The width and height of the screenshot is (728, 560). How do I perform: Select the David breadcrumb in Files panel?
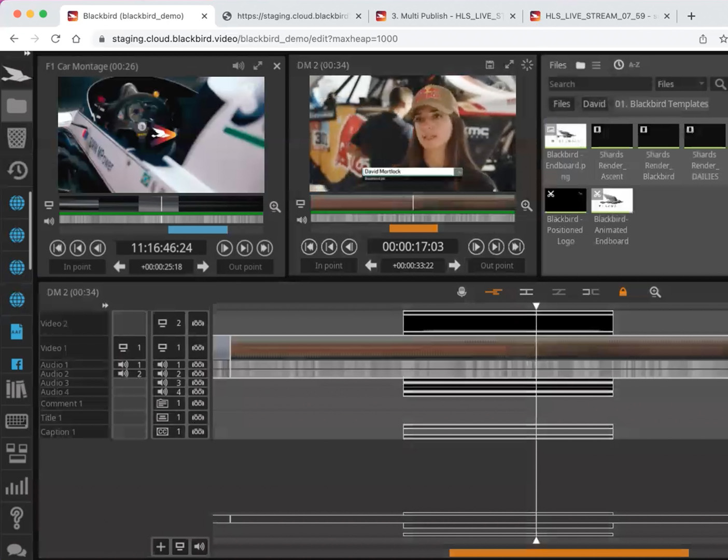[594, 104]
